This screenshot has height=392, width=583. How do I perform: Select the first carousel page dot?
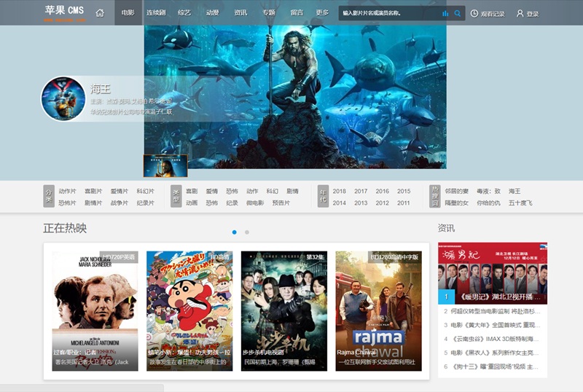tap(234, 232)
